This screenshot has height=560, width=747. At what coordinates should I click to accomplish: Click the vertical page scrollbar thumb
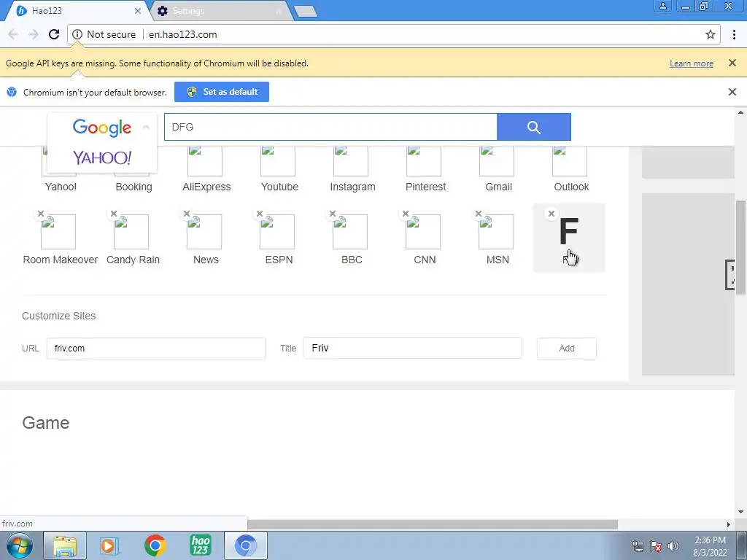click(x=740, y=248)
